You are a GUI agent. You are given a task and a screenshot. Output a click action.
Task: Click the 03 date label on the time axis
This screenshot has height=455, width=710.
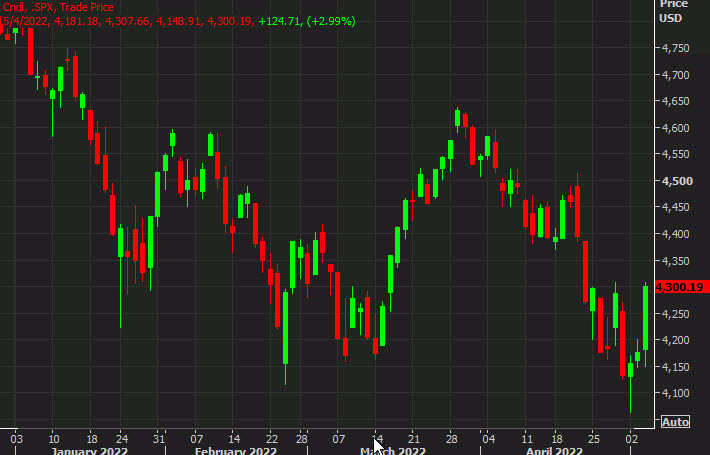pyautogui.click(x=16, y=439)
